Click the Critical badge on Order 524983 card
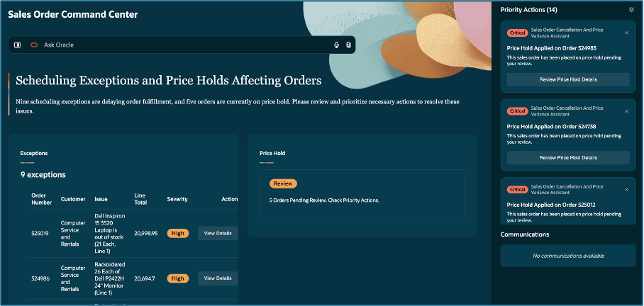 517,33
